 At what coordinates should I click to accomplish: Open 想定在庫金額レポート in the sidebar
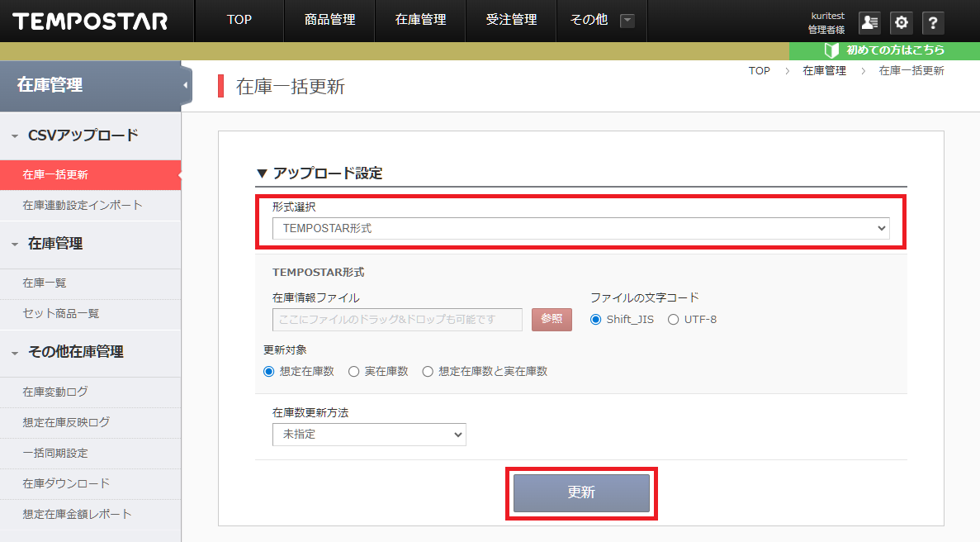coord(91,515)
